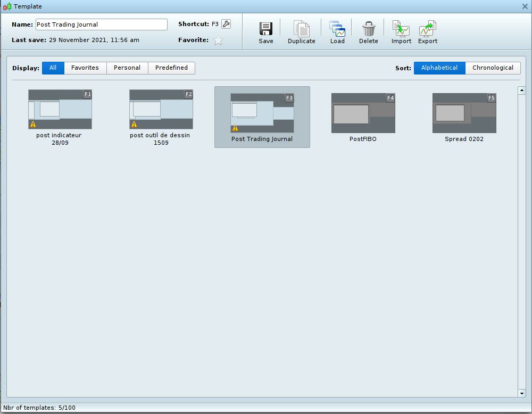This screenshot has width=532, height=414.
Task: Click F4 badge on PostFIBO thumbnail
Action: point(390,98)
